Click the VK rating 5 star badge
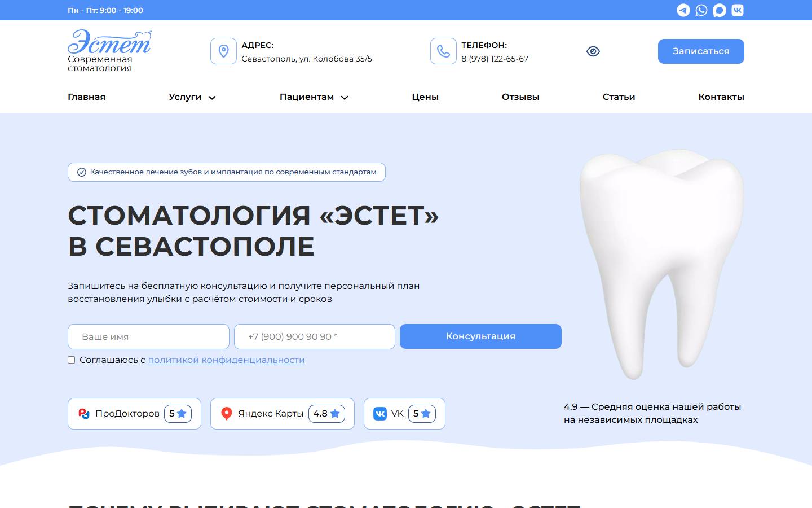This screenshot has width=812, height=508. point(422,414)
